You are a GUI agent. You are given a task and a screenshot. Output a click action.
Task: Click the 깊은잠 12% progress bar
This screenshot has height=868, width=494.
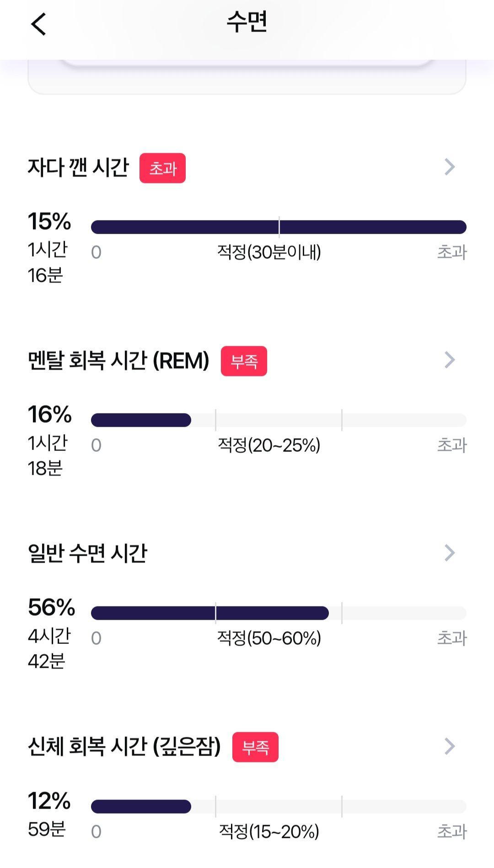point(279,806)
